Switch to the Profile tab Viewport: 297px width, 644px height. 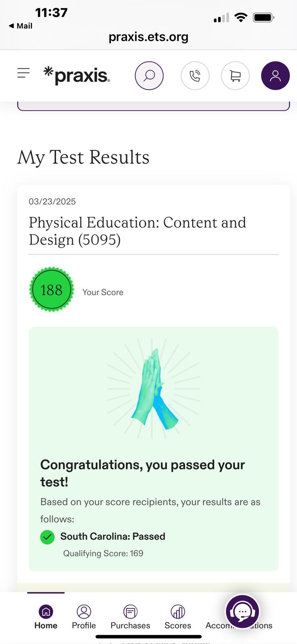[84, 617]
